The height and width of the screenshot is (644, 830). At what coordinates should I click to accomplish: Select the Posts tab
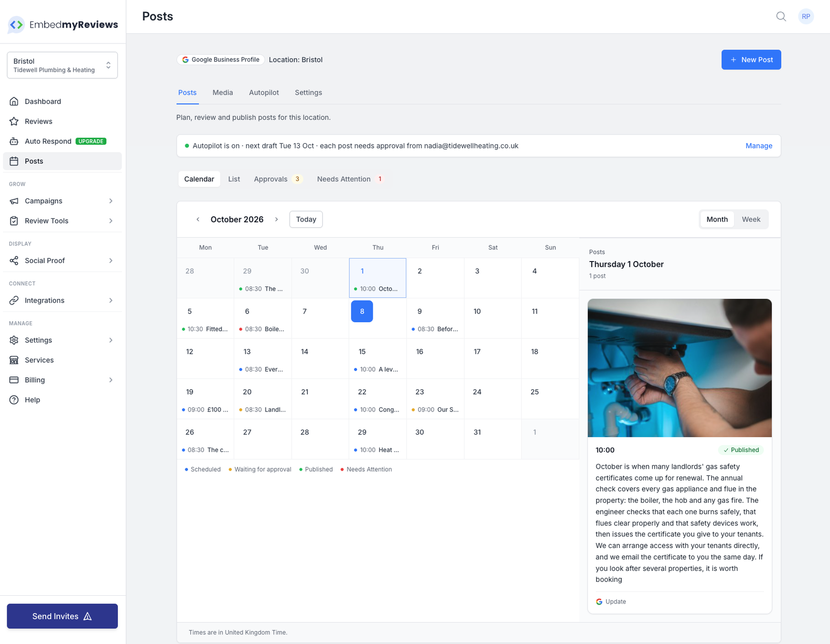point(187,92)
